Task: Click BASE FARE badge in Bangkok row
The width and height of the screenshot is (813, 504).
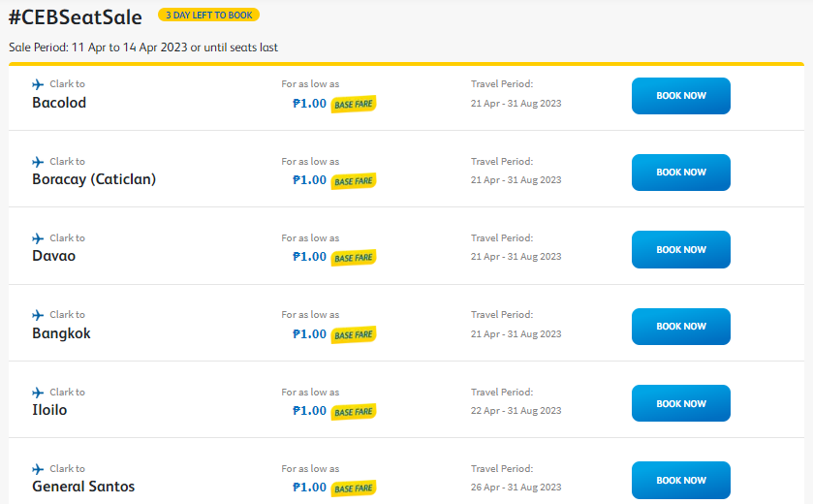Action: [x=354, y=335]
